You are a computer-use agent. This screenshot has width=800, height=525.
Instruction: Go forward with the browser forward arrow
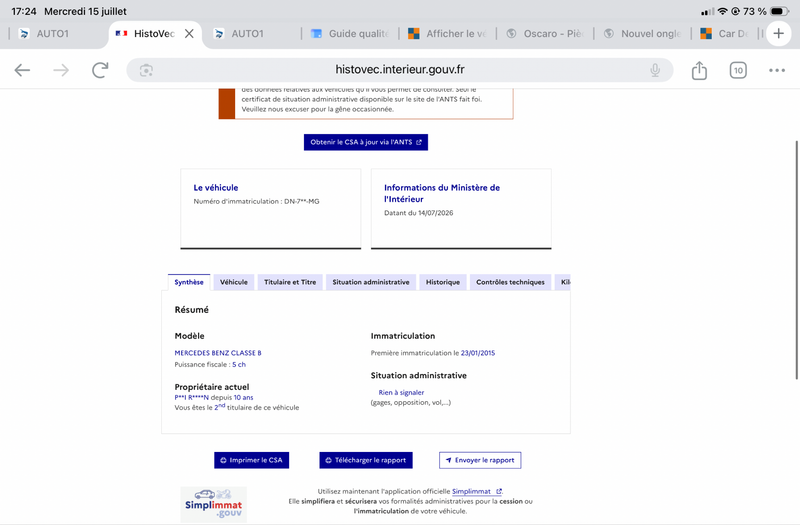(61, 70)
